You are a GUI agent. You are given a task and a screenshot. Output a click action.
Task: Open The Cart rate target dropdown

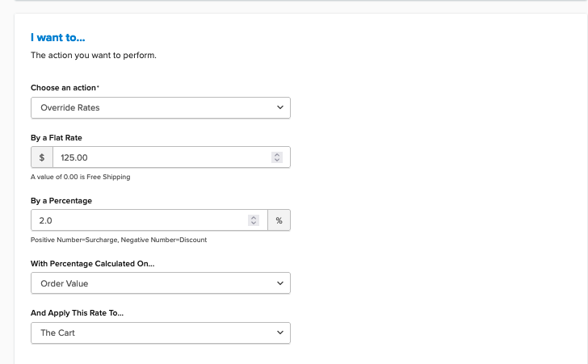tap(160, 333)
